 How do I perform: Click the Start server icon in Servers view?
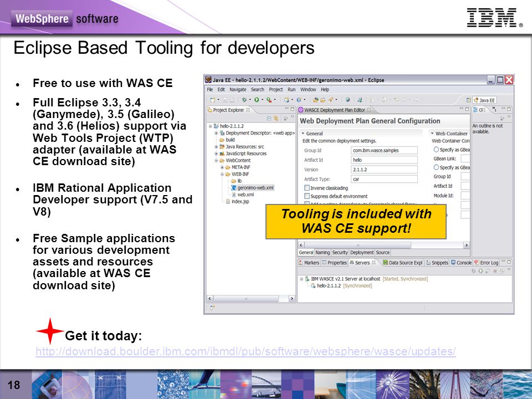pos(480,271)
